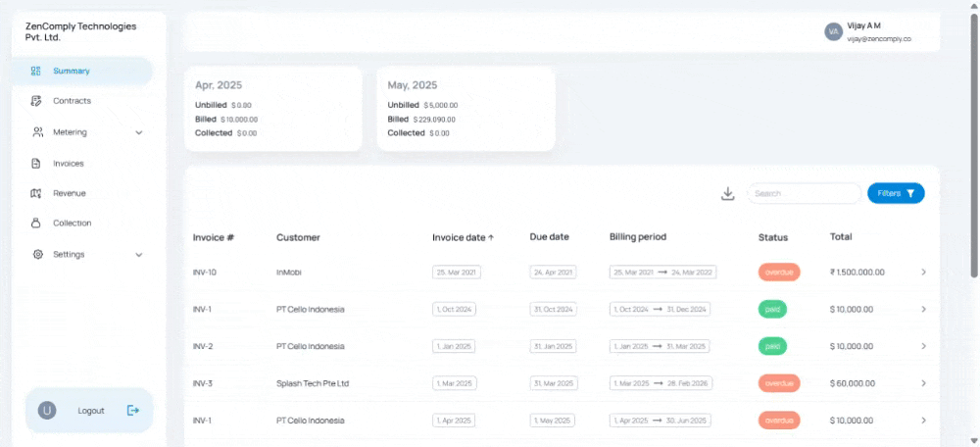Download the invoice list
Screen dimensions: 980x447
tap(727, 194)
